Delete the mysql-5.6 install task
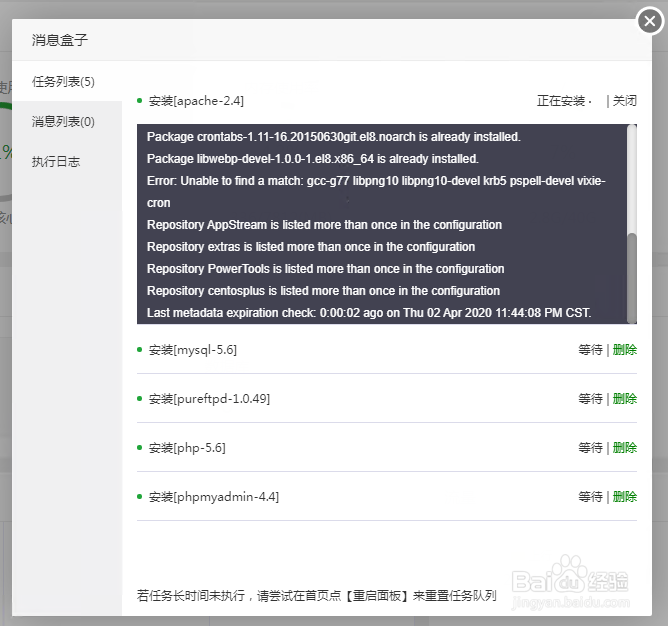 click(x=625, y=350)
